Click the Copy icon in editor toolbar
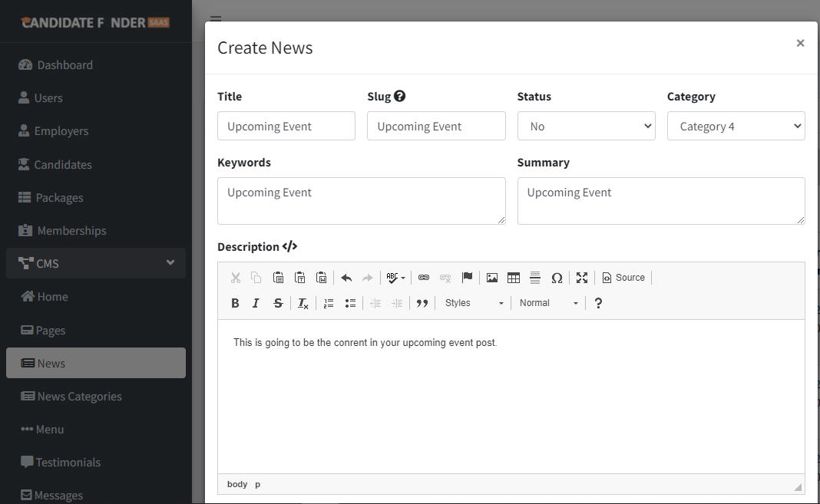Viewport: 820px width, 504px height. (256, 278)
